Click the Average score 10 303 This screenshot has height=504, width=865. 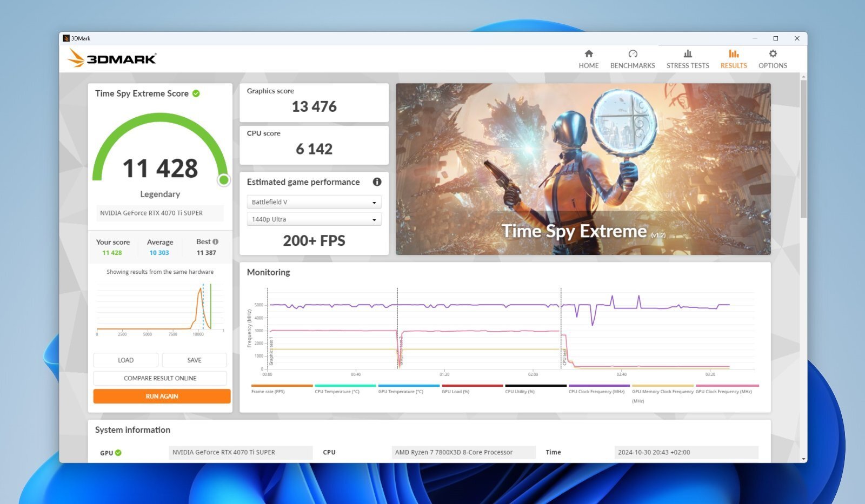click(159, 253)
